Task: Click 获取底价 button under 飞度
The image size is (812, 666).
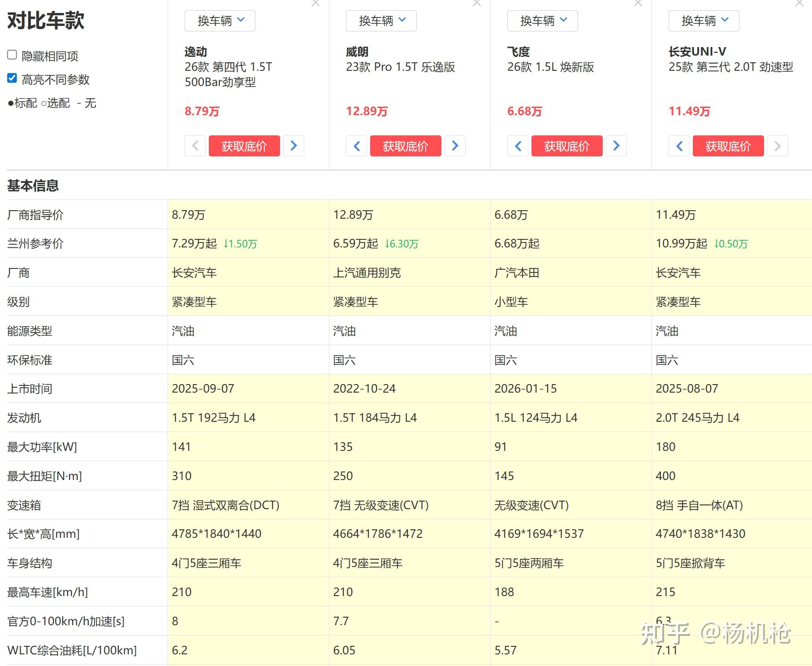Action: [x=567, y=146]
